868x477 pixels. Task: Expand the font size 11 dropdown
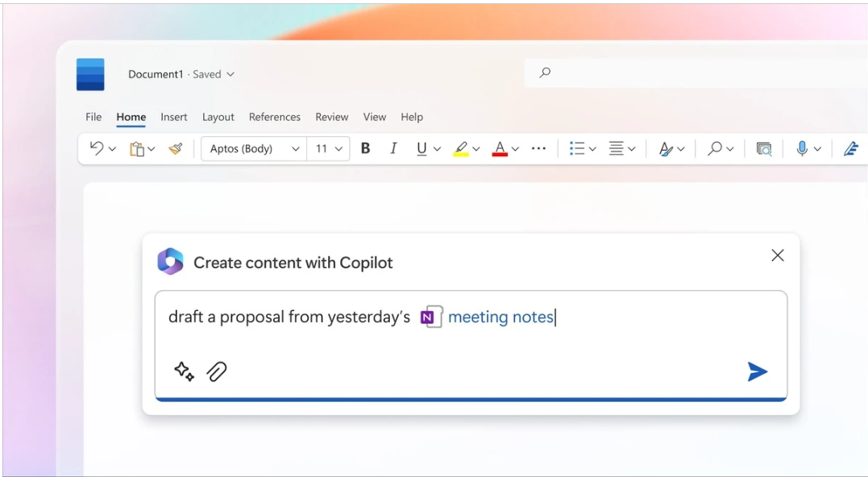pos(330,148)
